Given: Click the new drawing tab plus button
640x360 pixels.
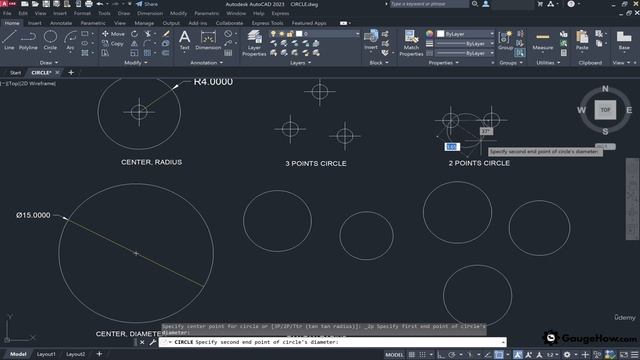Looking at the screenshot, I should (x=71, y=73).
